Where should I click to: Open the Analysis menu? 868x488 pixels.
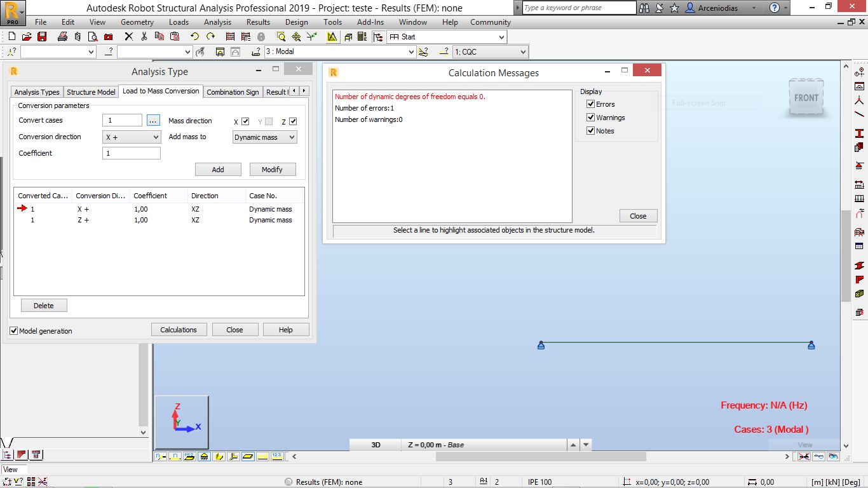[217, 22]
